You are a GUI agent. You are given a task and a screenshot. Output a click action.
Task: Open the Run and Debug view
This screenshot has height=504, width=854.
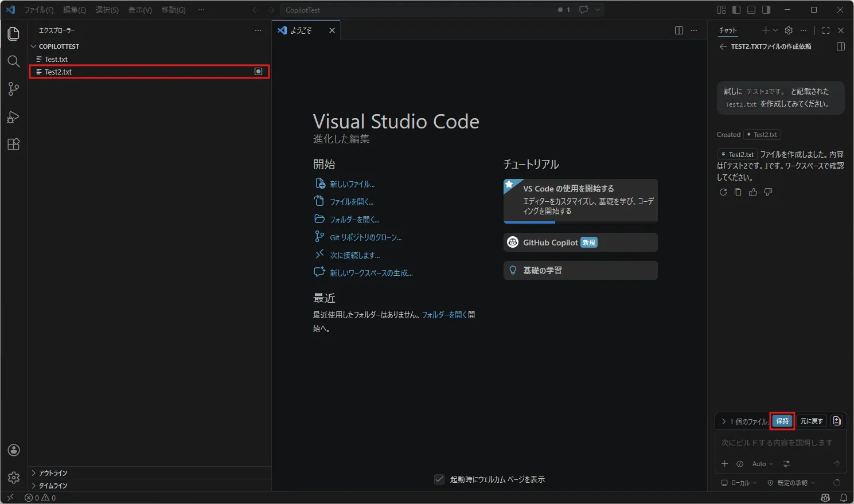(14, 117)
